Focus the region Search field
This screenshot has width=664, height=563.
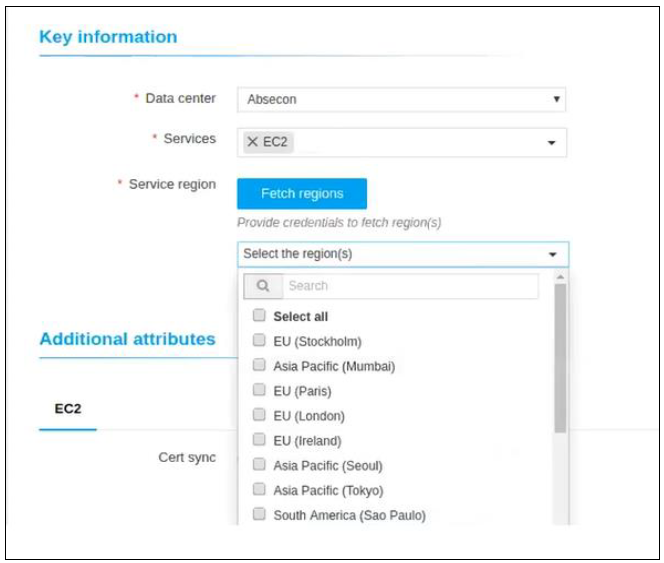pos(410,286)
